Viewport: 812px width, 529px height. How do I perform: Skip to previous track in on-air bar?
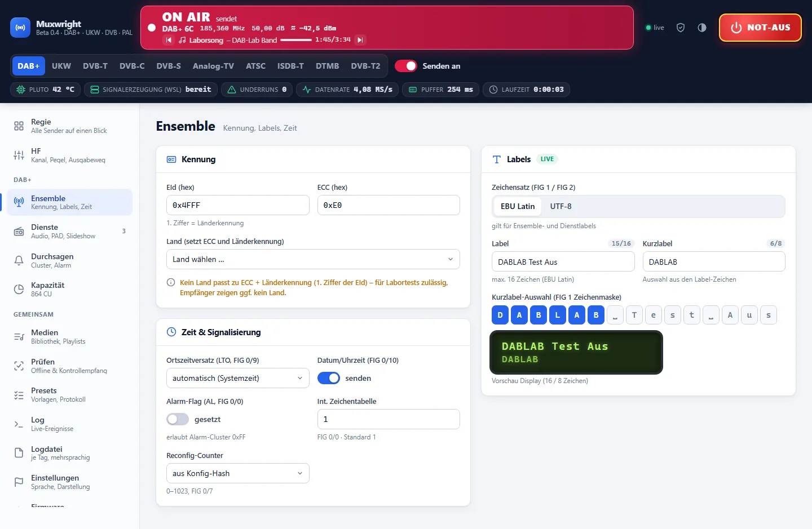click(x=169, y=40)
